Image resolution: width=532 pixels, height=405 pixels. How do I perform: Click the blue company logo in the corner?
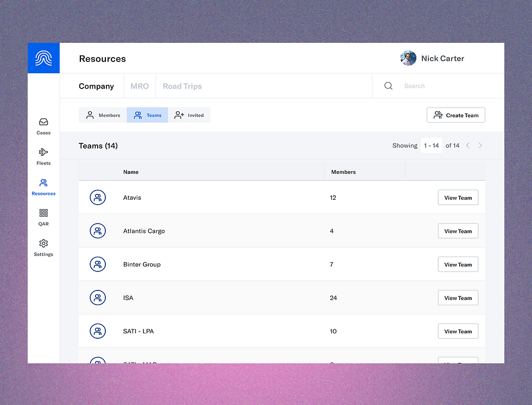(x=43, y=58)
